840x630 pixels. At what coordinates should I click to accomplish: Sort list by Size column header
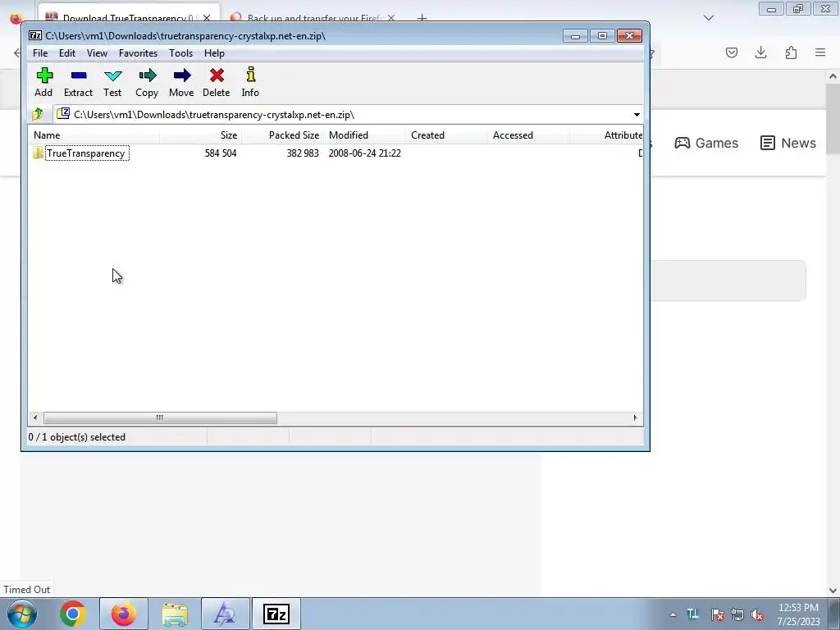click(x=200, y=135)
